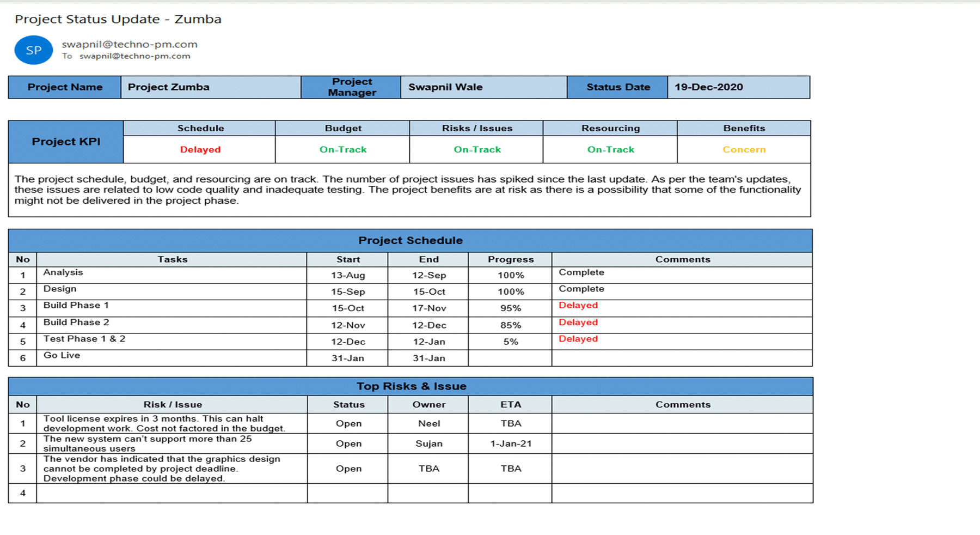Click the Project KPI header cell

(66, 141)
